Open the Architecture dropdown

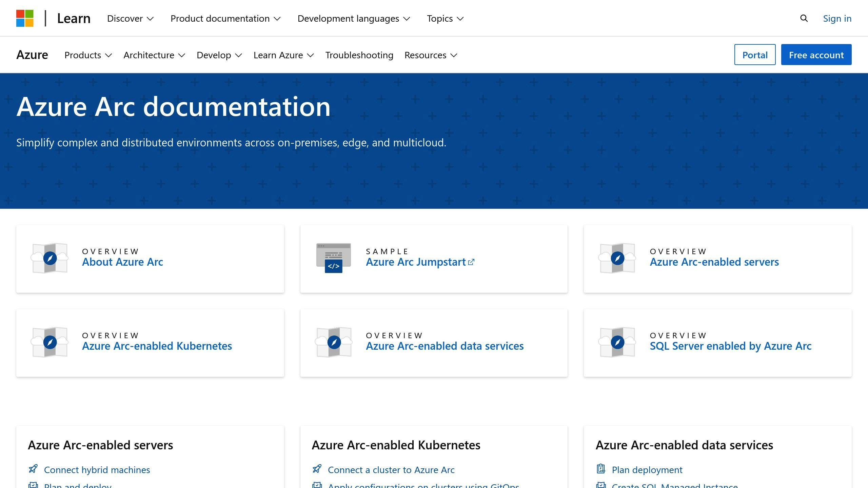pos(154,55)
